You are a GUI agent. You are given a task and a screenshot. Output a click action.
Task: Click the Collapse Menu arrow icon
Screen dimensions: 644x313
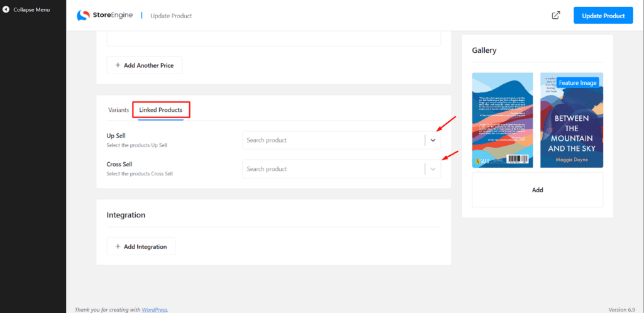pos(6,10)
